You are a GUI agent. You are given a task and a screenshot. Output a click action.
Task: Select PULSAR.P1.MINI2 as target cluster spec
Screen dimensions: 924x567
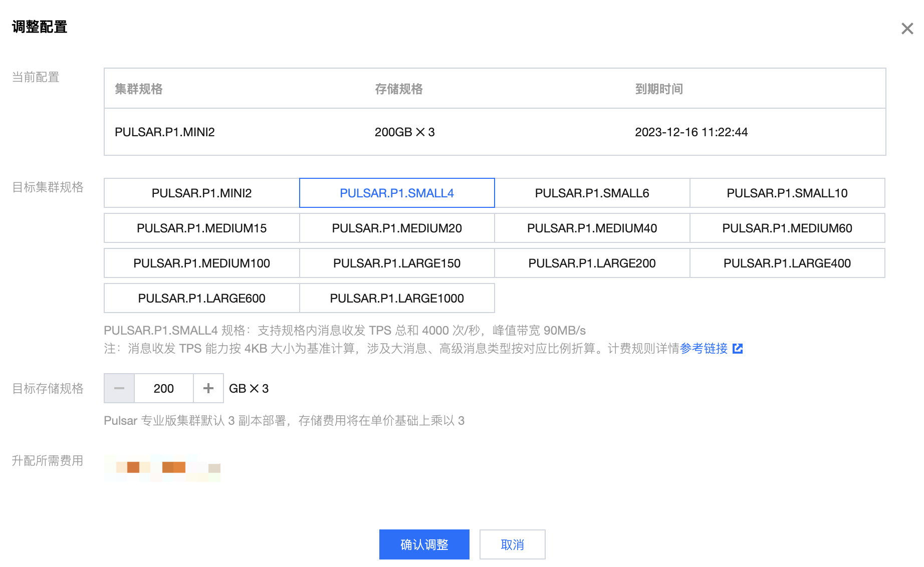[201, 193]
